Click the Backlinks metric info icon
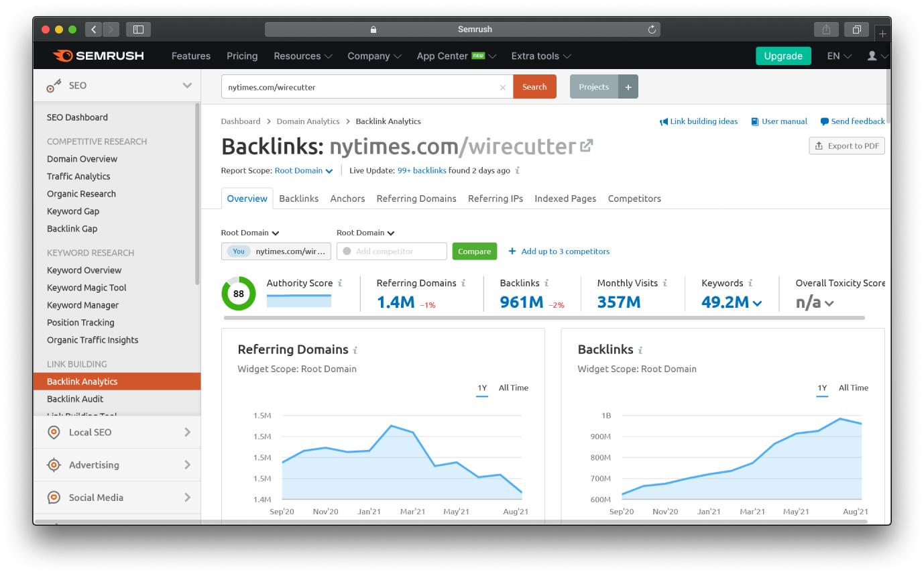 (546, 283)
